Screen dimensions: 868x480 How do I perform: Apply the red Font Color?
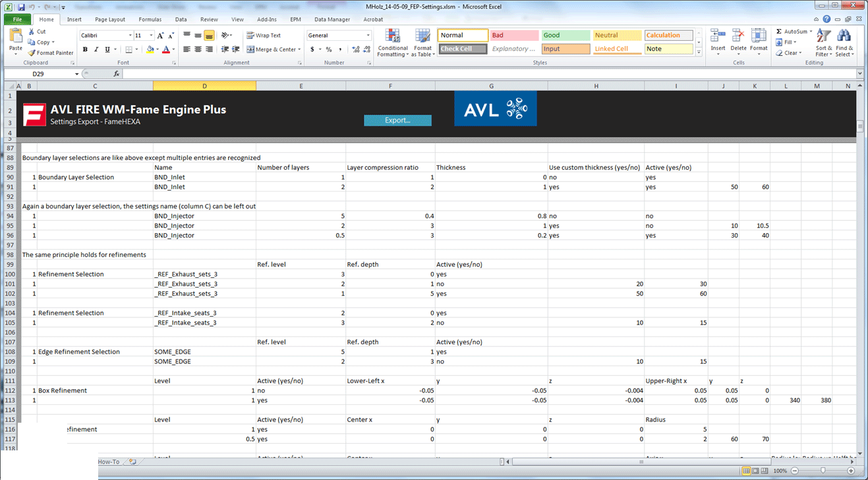coord(165,49)
